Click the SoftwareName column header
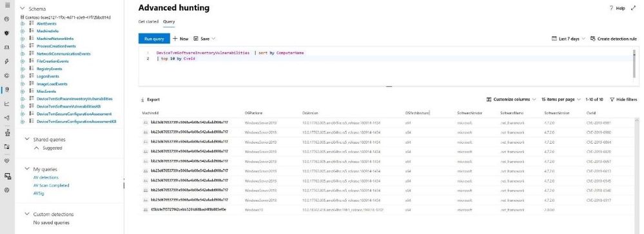644x234 pixels. [511, 112]
